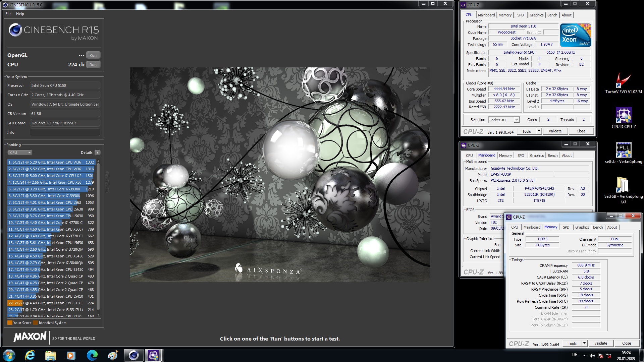
Task: Select highlighted ranking row 22 Xeon 5150
Action: pos(52,303)
